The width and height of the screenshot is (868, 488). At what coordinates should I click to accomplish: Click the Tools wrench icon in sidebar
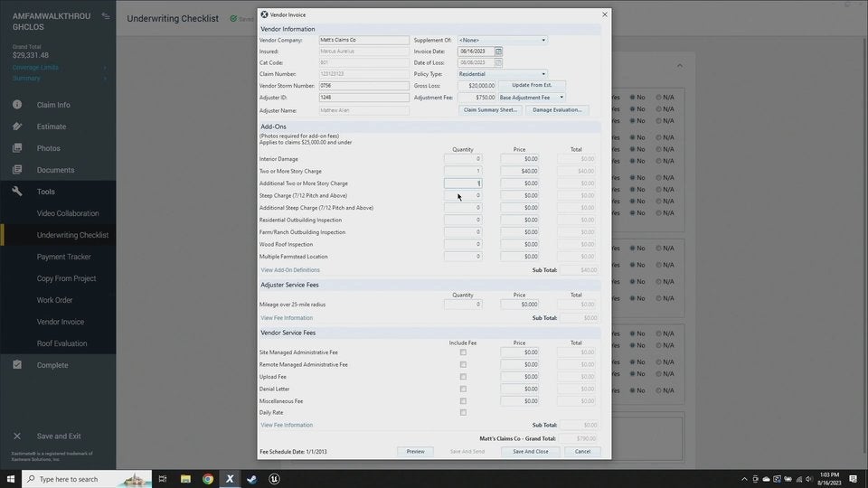click(x=17, y=192)
